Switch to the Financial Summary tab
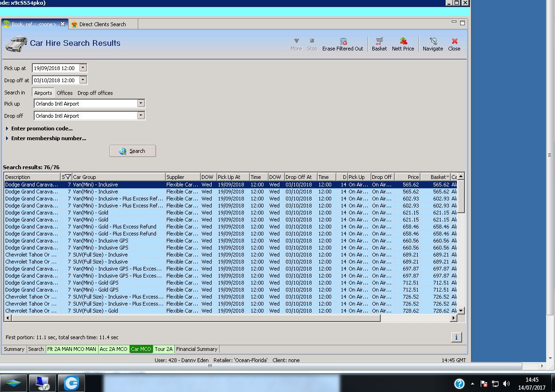 [197, 349]
